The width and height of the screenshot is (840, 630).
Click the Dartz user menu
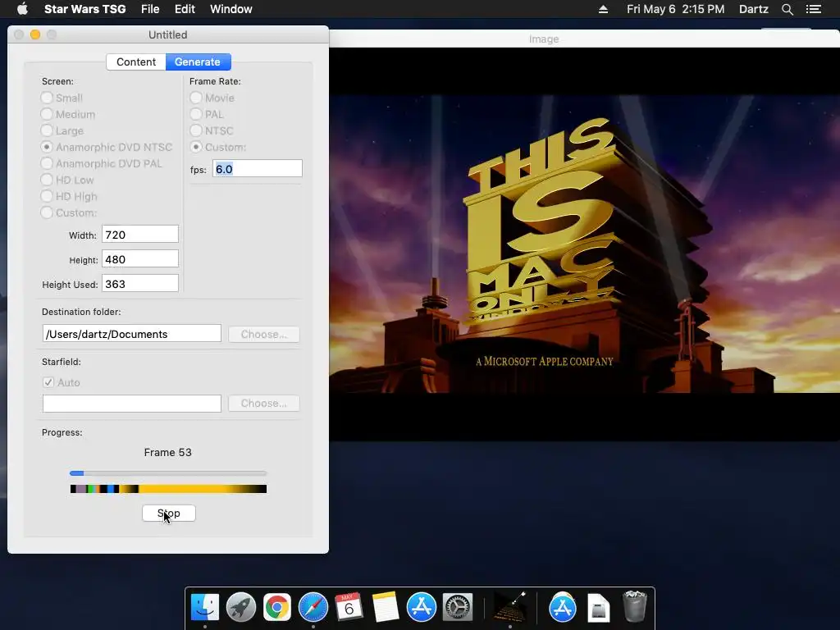click(753, 9)
